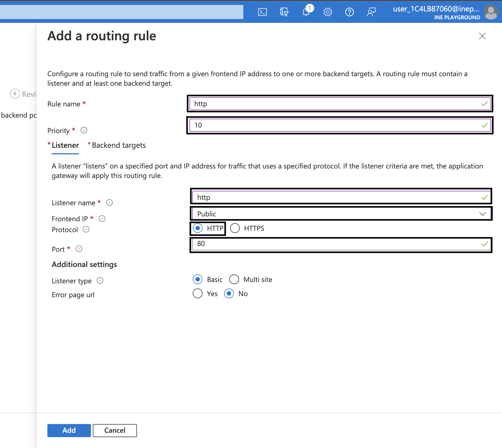
Task: Click the Listener name info icon
Action: tap(109, 202)
